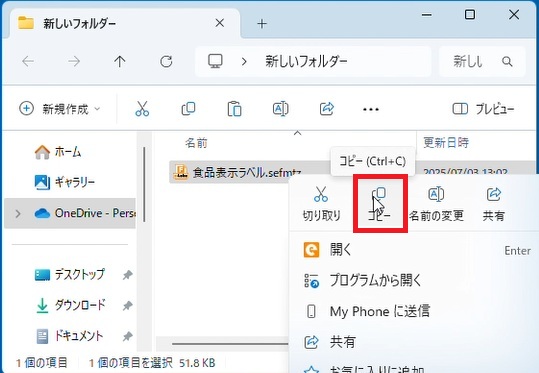Open the See more (...) toolbar menu
The image size is (539, 373).
click(x=371, y=109)
